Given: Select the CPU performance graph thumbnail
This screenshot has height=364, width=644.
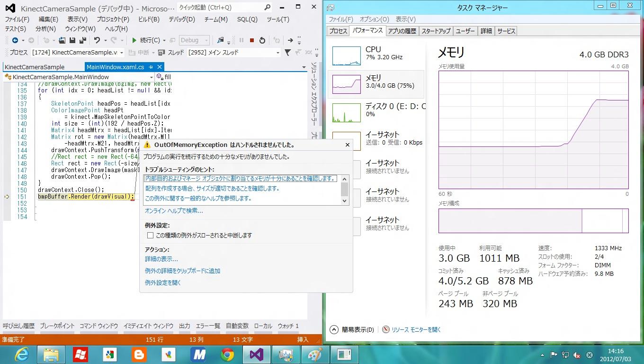Looking at the screenshot, I should click(347, 56).
